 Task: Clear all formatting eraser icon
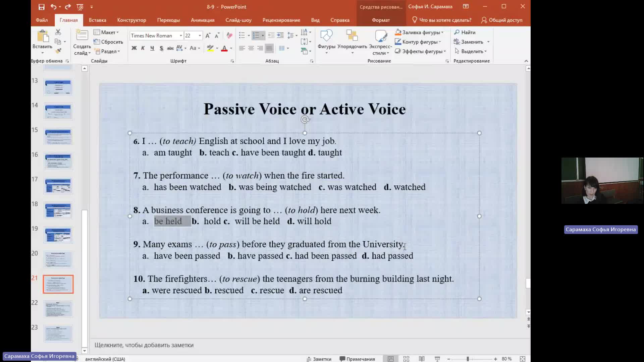click(x=229, y=36)
